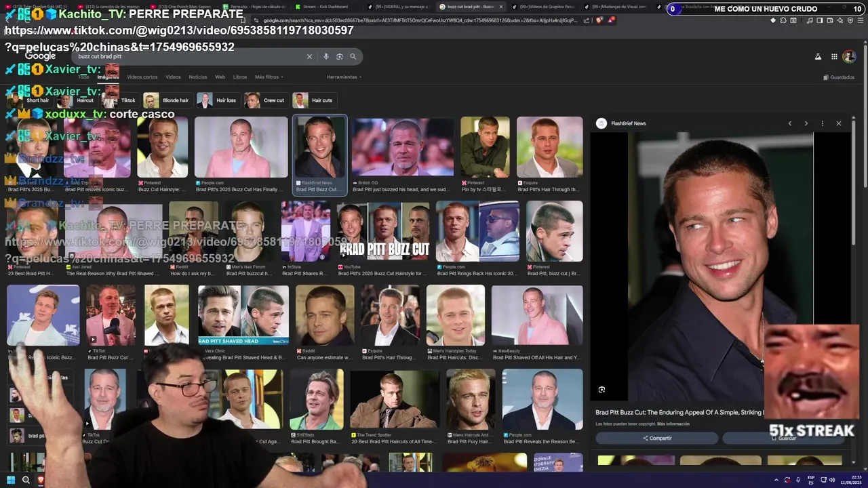Click the magnifier search button in search box
This screenshot has width=868, height=488.
coord(353,57)
